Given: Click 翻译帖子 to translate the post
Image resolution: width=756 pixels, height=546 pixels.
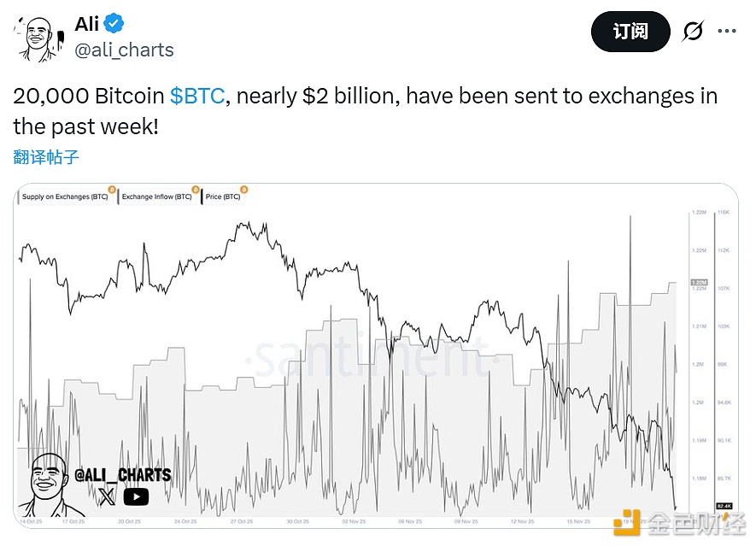Looking at the screenshot, I should tap(47, 157).
